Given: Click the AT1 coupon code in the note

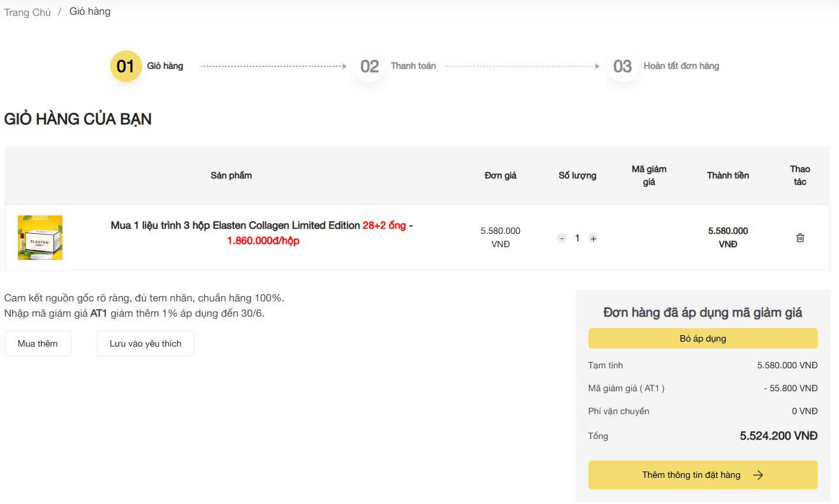Looking at the screenshot, I should [x=99, y=313].
